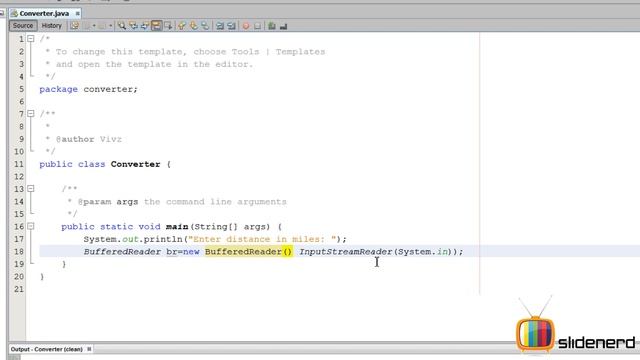Click the Find Selection magnifier icon
The width and height of the screenshot is (640, 360).
point(122,26)
